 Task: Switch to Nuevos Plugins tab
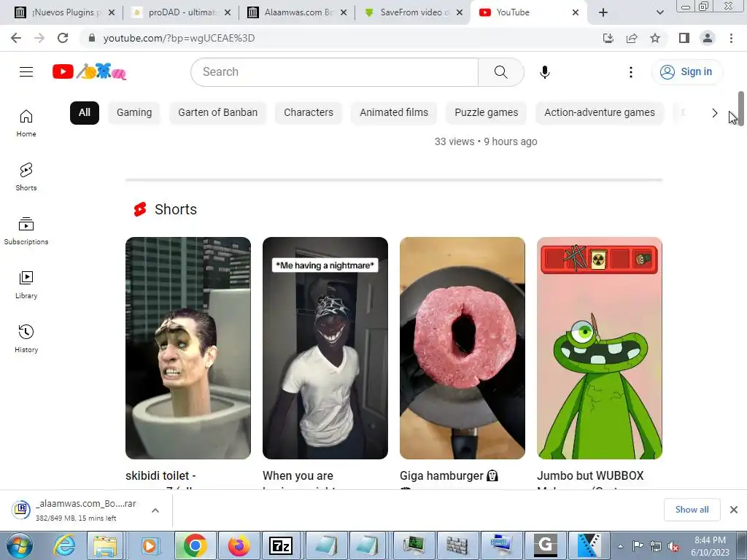coord(64,12)
